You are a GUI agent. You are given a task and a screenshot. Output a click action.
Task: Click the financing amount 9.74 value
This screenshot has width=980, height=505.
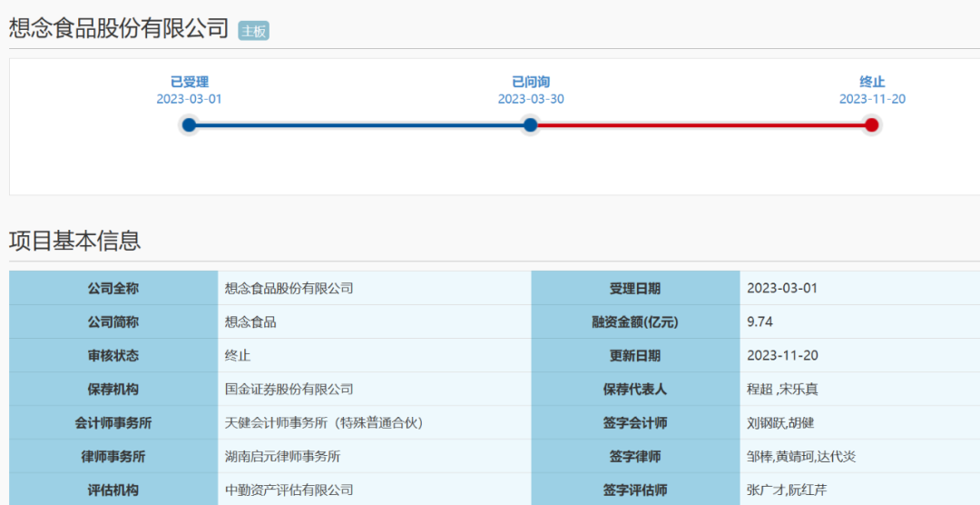coord(759,322)
